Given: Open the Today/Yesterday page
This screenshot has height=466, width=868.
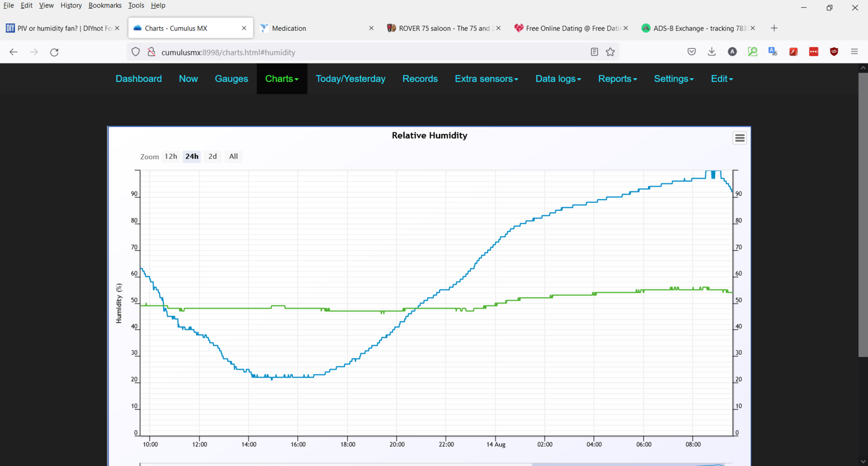Looking at the screenshot, I should [350, 79].
